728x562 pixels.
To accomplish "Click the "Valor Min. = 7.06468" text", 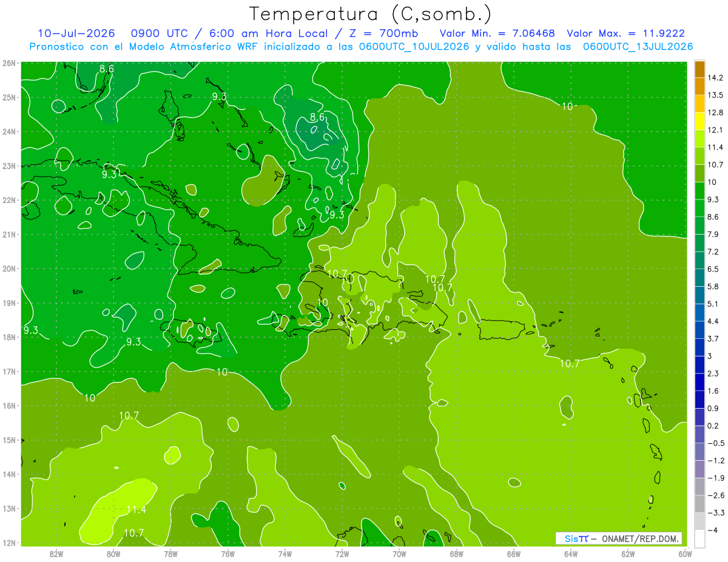I will (497, 33).
